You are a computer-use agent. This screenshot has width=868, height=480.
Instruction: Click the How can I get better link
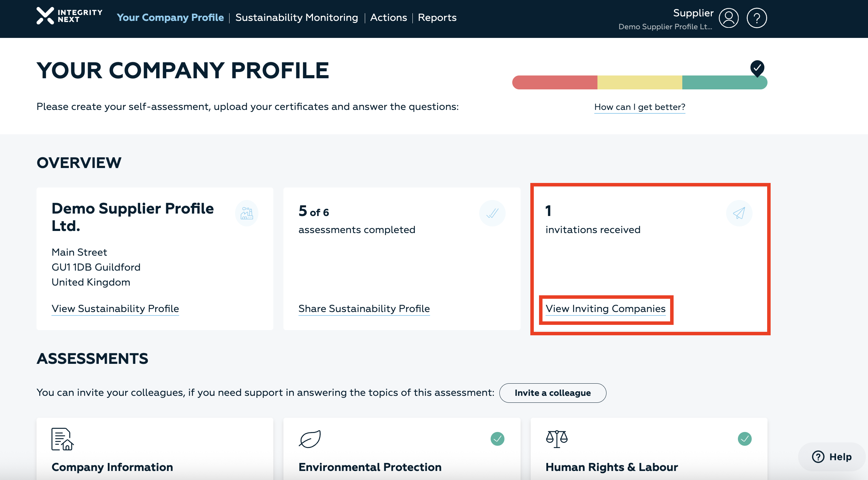[640, 107]
